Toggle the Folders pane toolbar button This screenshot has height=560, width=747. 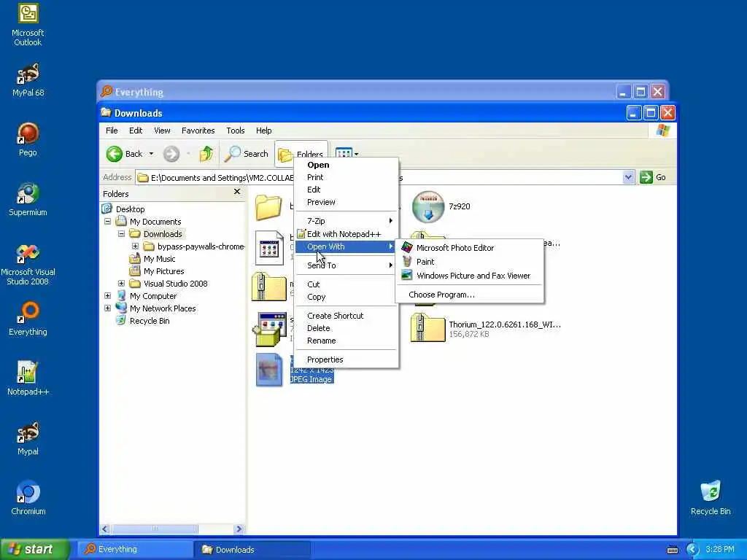pos(301,154)
